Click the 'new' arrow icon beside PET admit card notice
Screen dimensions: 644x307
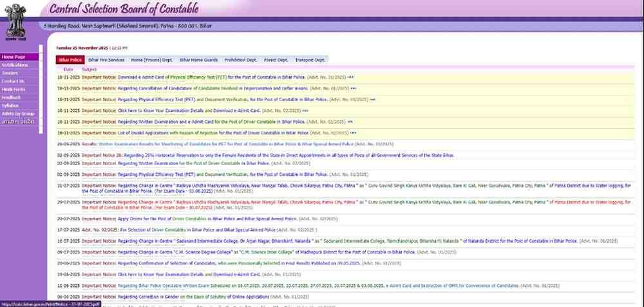351,76
